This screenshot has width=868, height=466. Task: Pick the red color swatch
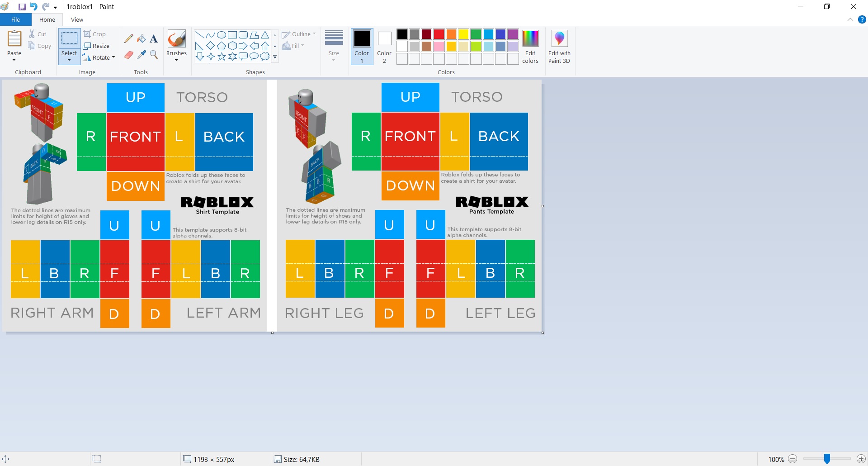click(x=439, y=34)
